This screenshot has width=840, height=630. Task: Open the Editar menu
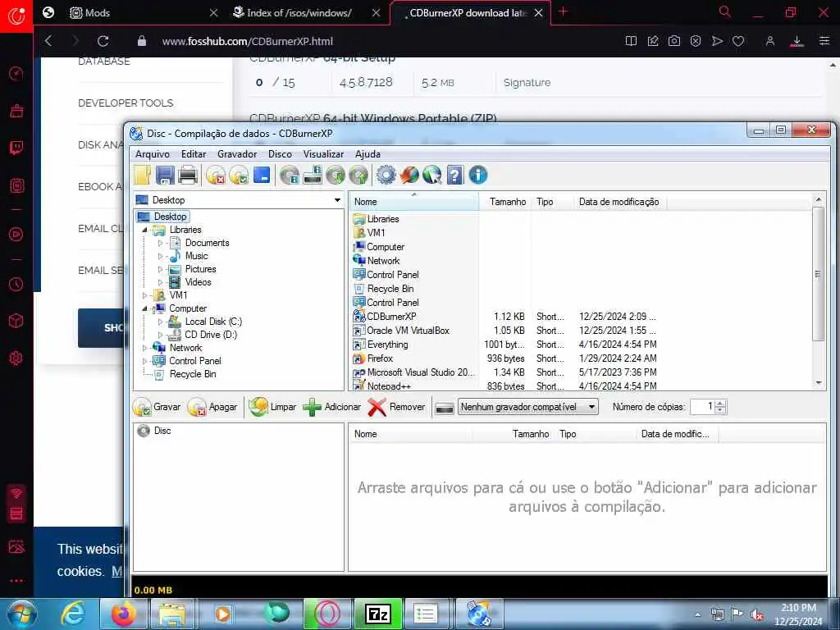pyautogui.click(x=194, y=154)
